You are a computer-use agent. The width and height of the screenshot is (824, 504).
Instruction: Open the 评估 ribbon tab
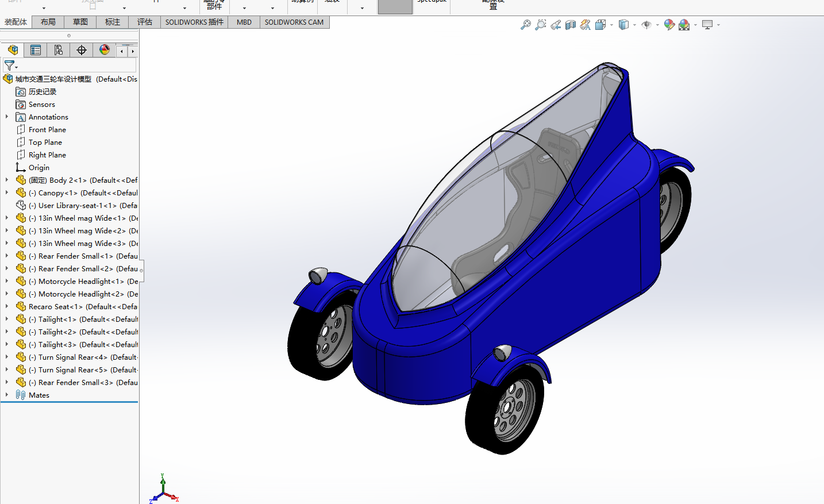point(145,22)
